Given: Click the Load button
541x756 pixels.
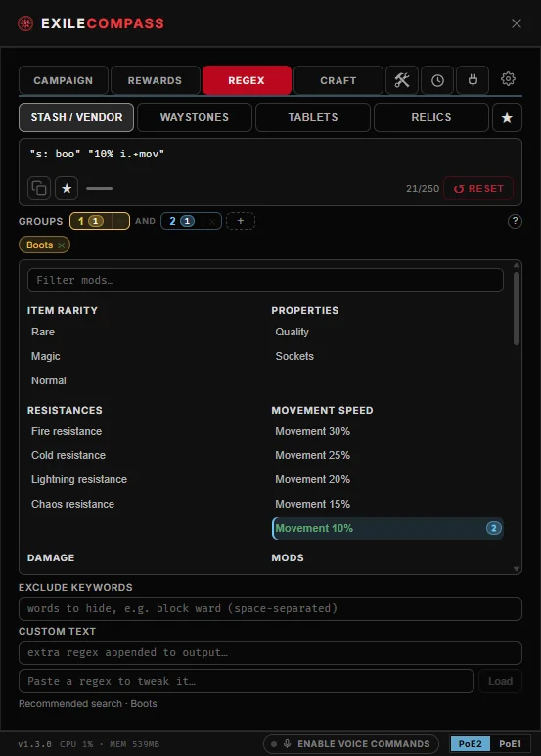Looking at the screenshot, I should click(500, 681).
